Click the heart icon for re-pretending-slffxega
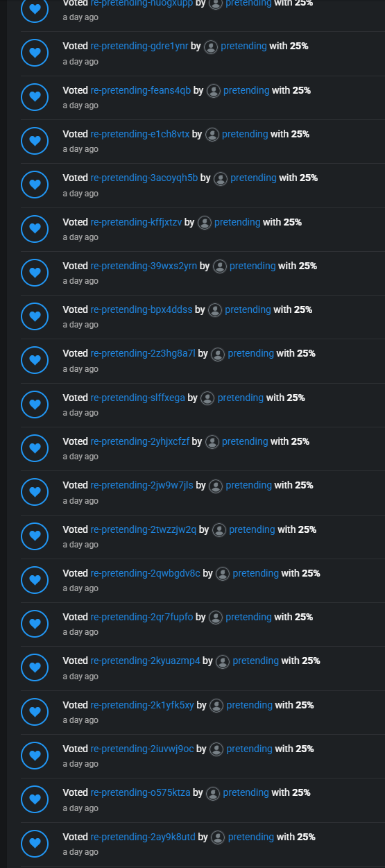The image size is (385, 868). coord(35,405)
